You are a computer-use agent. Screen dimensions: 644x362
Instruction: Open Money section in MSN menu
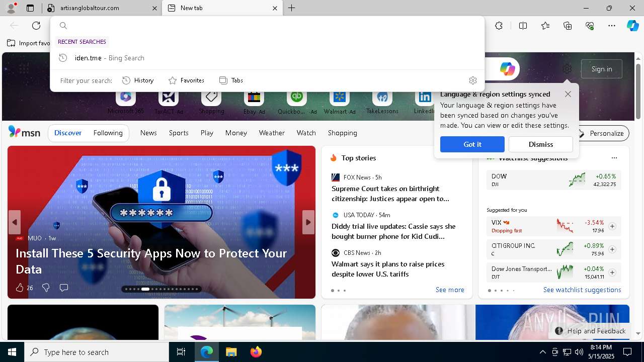click(x=236, y=133)
